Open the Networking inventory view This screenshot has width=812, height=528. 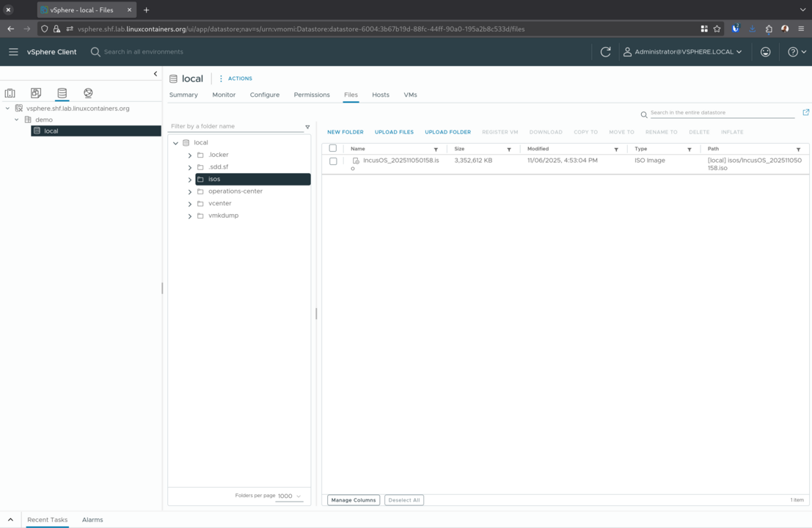coord(87,92)
